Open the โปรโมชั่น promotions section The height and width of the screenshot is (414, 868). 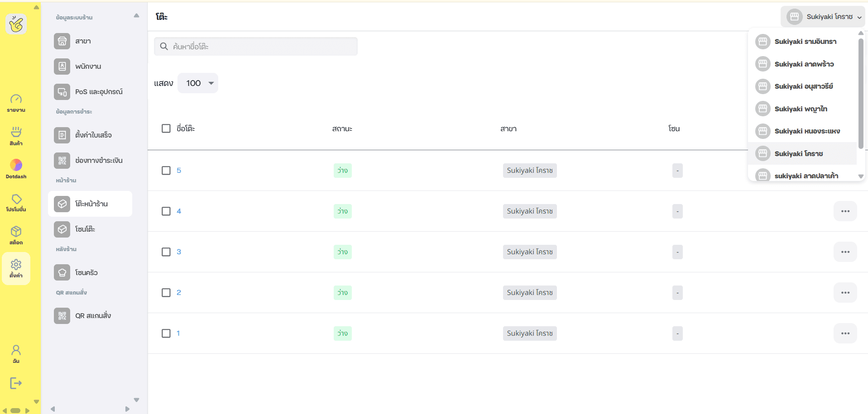coord(16,203)
